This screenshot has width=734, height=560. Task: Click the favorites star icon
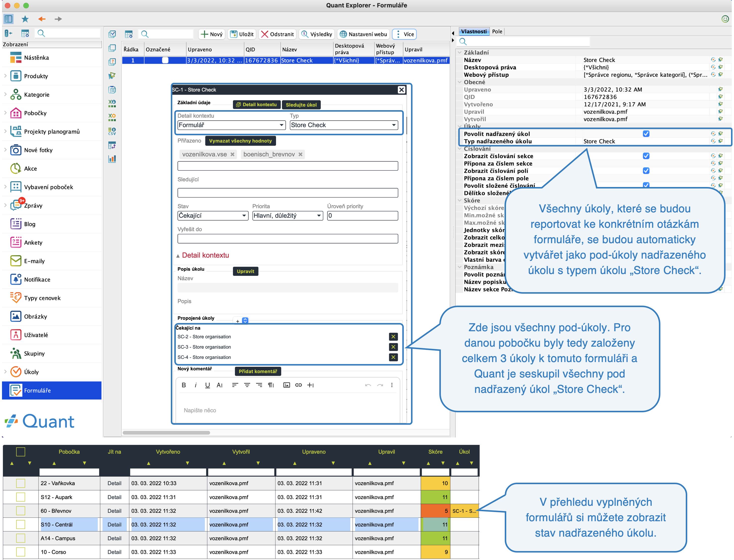pyautogui.click(x=25, y=19)
